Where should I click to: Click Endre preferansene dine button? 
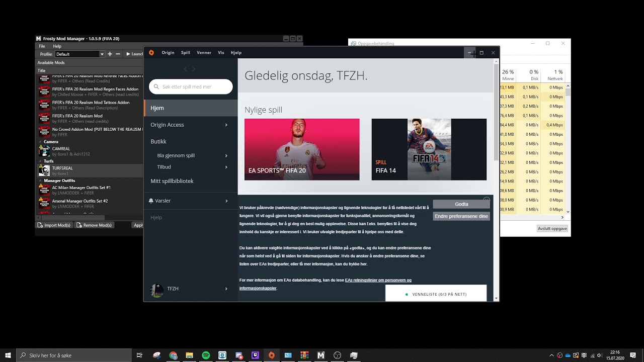tap(461, 216)
